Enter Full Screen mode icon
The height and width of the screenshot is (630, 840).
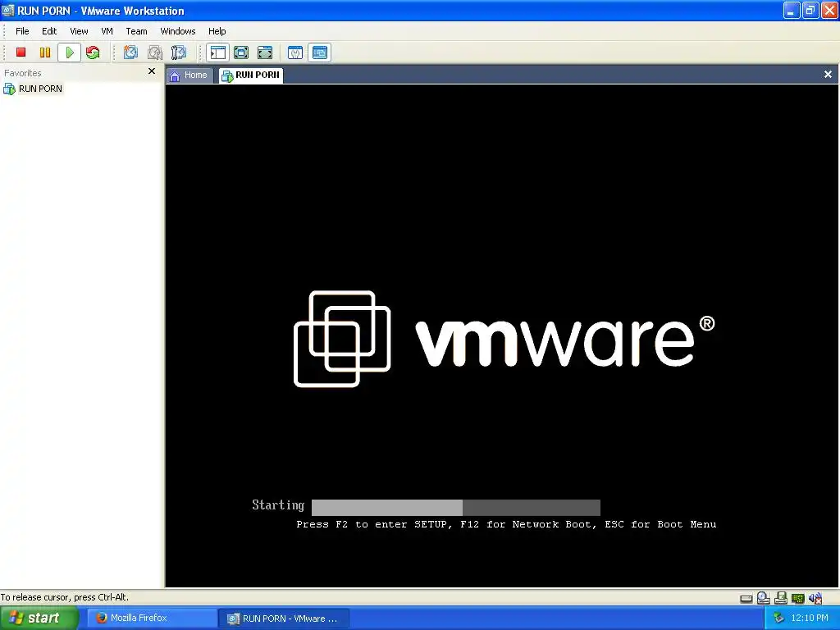[265, 52]
